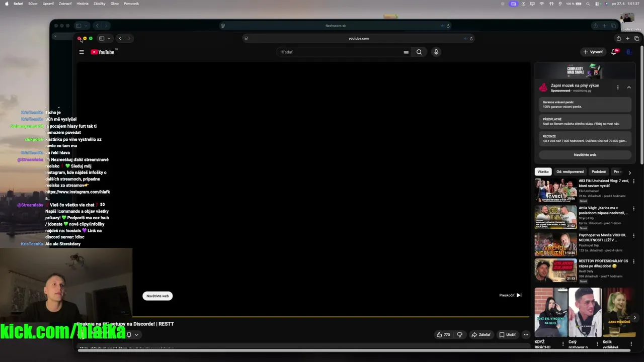Show more filter chips with the right arrow
This screenshot has width=644, height=362.
pos(629,172)
